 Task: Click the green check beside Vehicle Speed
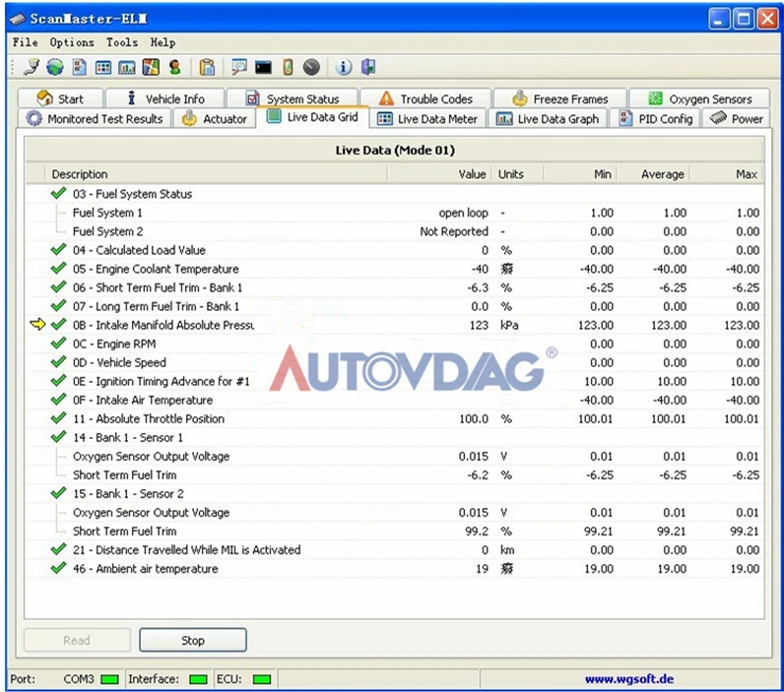pos(58,361)
